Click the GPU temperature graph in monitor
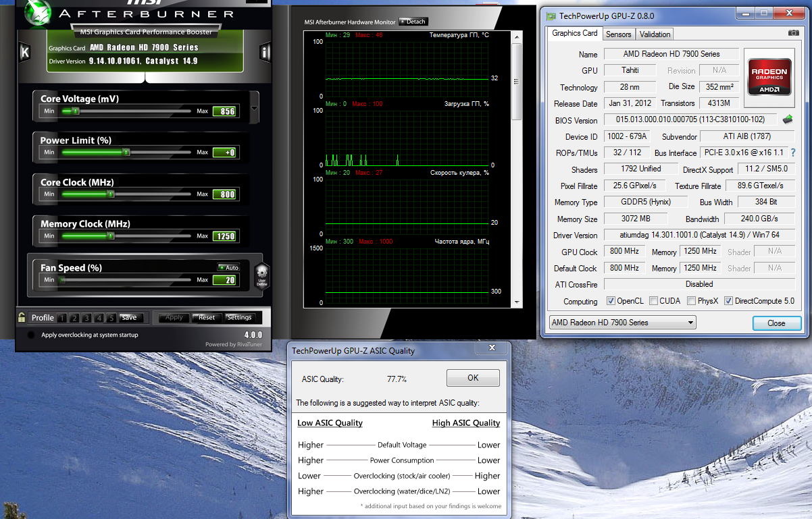This screenshot has height=519, width=812. click(406, 69)
